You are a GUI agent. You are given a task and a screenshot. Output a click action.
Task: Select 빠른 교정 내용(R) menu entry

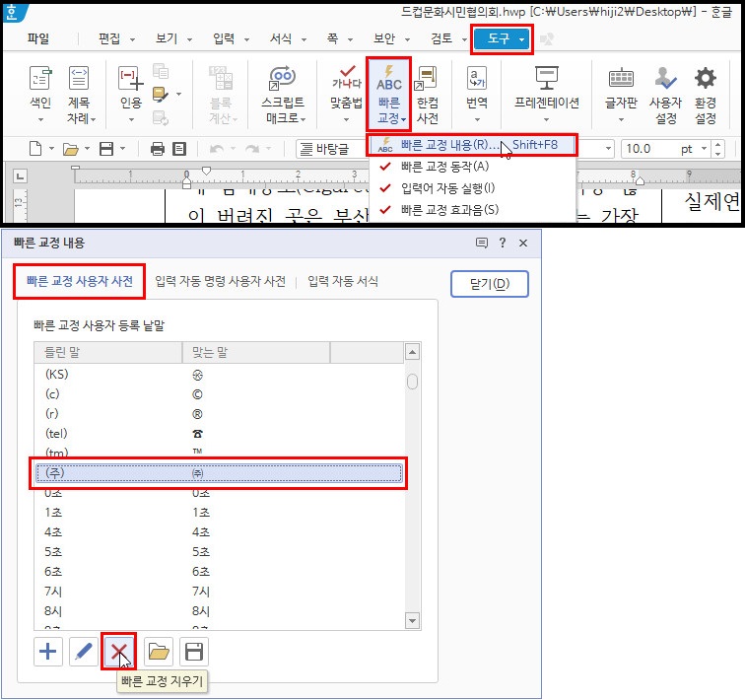[x=449, y=146]
